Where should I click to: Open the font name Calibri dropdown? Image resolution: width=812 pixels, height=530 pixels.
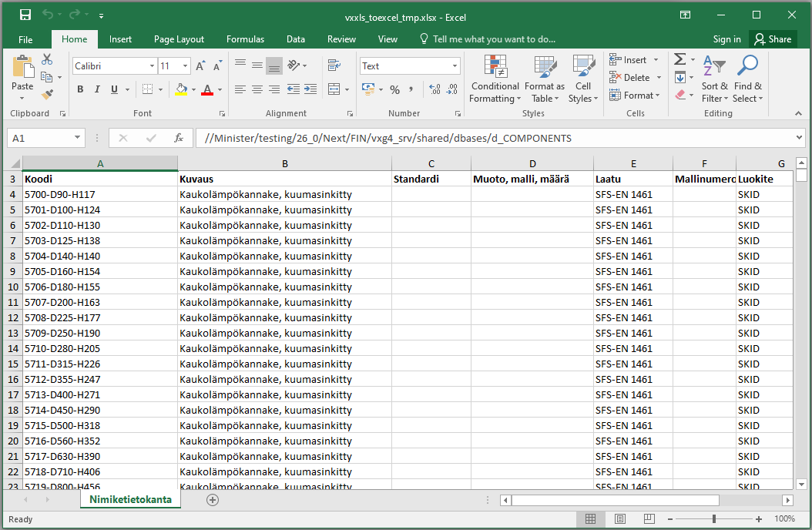tap(152, 66)
